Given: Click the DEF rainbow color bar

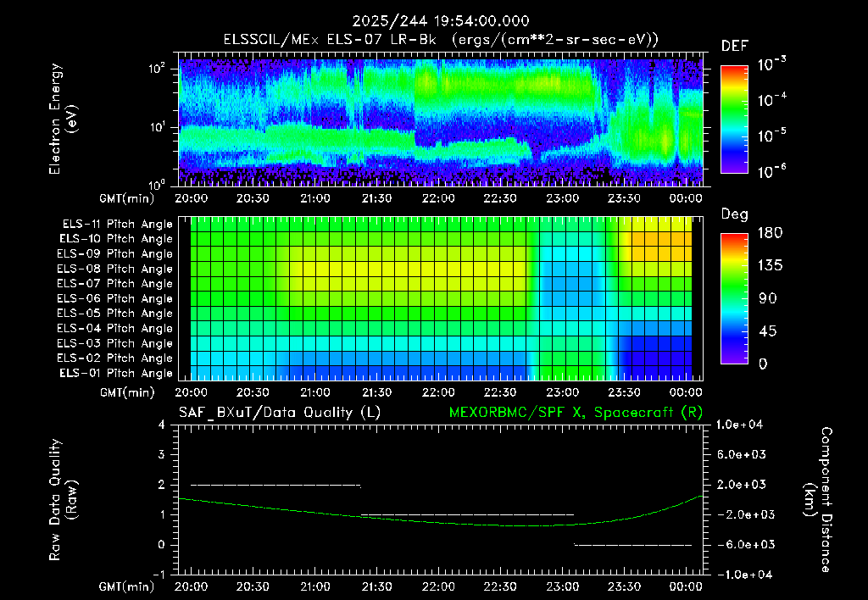Looking at the screenshot, I should pos(734,119).
